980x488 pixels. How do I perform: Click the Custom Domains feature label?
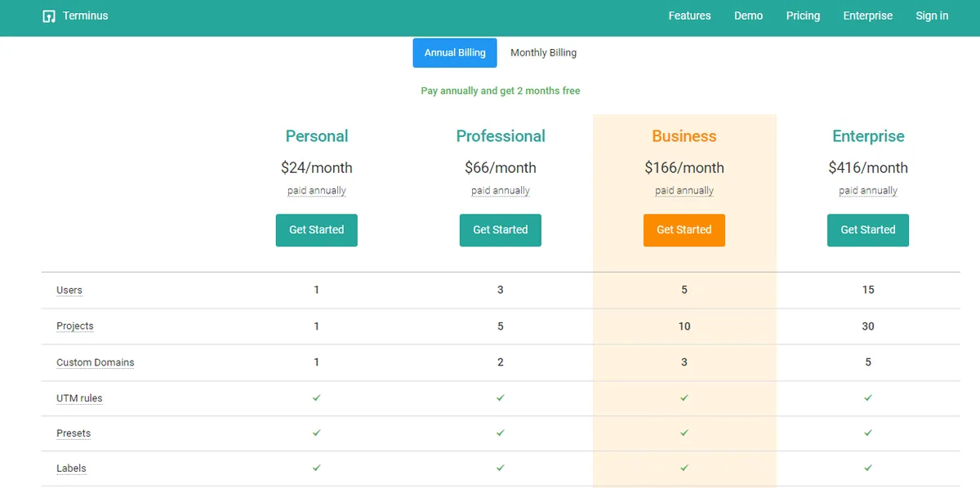(x=95, y=362)
